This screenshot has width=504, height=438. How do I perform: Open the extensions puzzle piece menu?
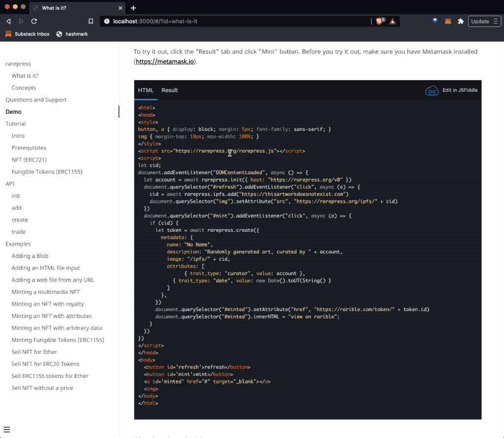(x=461, y=21)
